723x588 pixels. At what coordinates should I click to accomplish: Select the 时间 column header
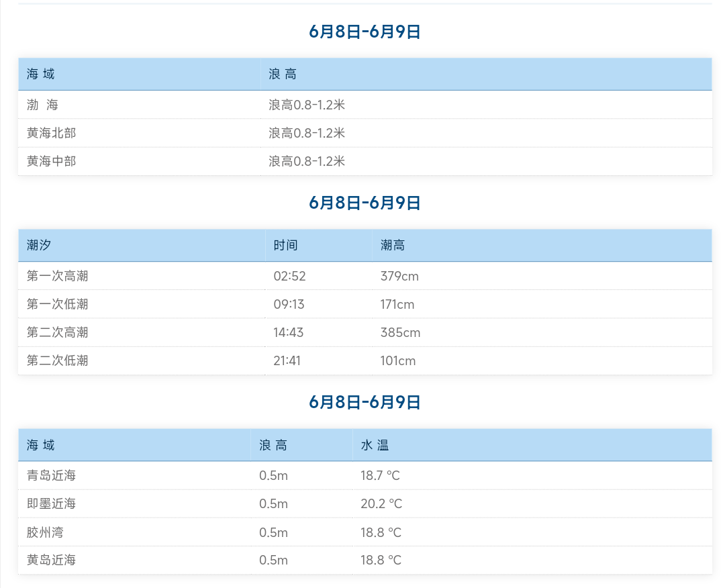(285, 245)
